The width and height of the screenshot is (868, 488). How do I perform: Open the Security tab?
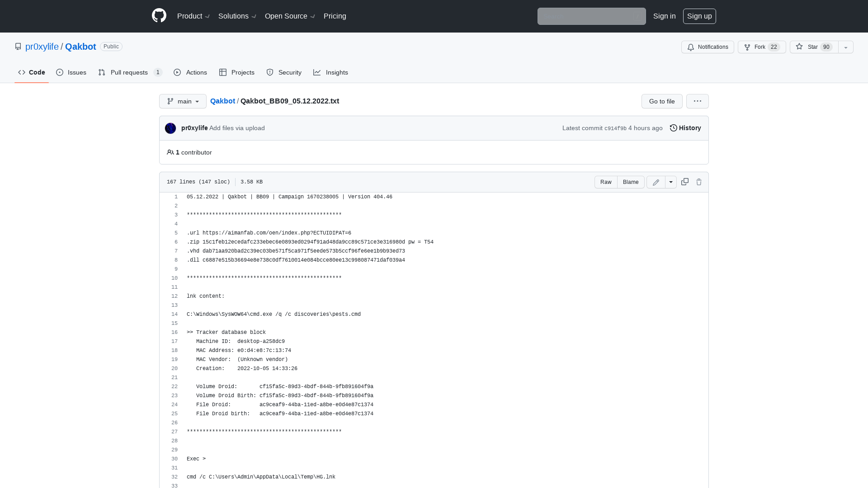pos(284,72)
